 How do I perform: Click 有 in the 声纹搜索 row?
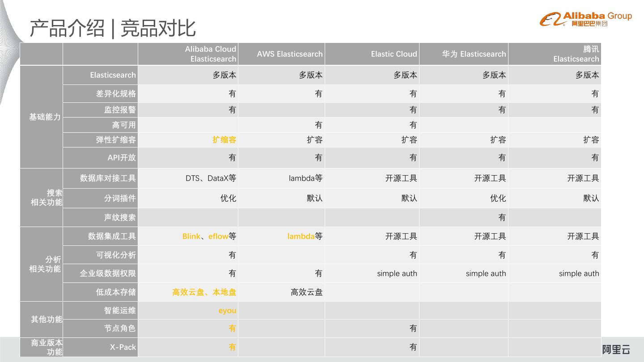(502, 218)
